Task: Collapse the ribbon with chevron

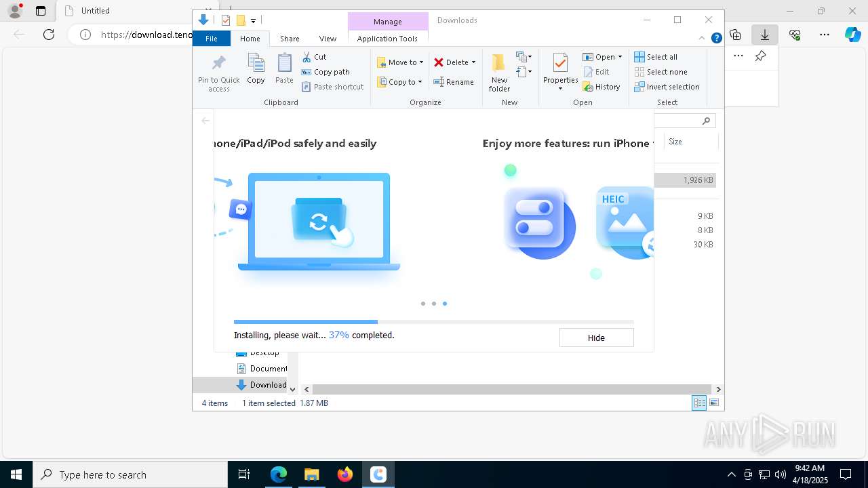Action: coord(702,38)
